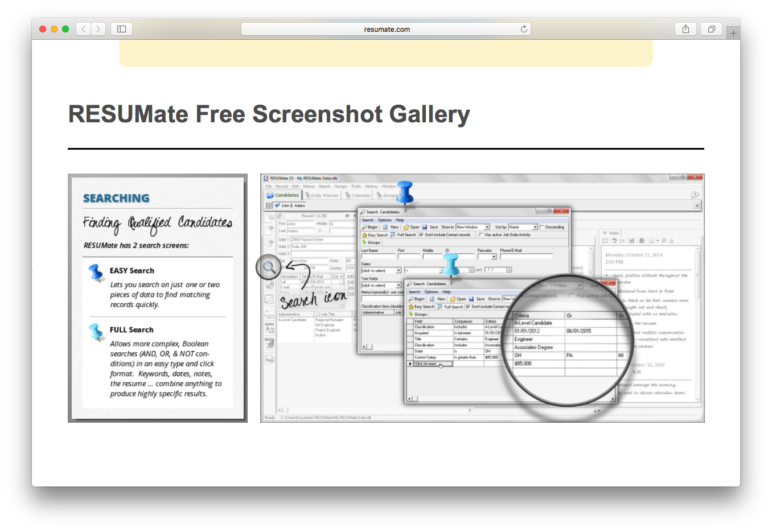Click Safari's forward arrow button

point(98,29)
